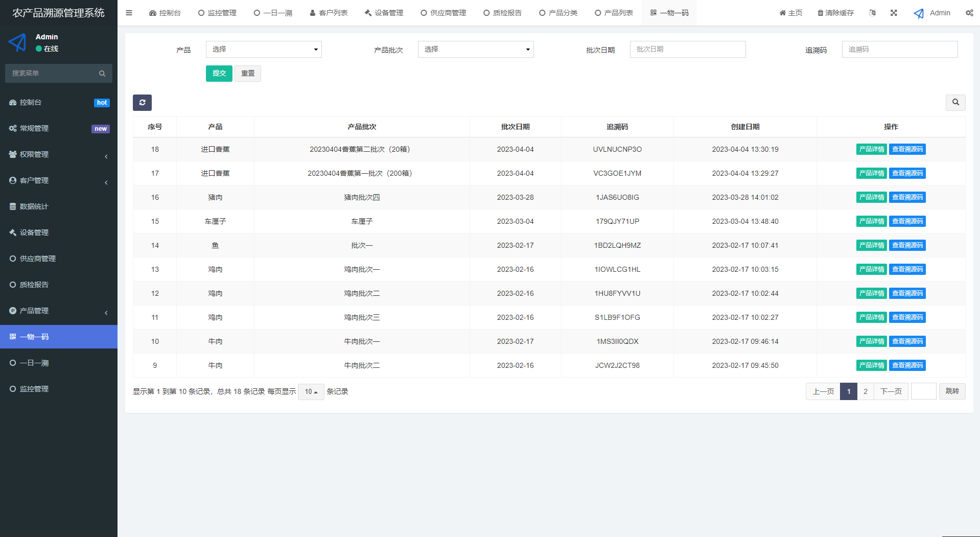The image size is (980, 537).
Task: Click the sidebar menu search icon
Action: click(x=102, y=74)
